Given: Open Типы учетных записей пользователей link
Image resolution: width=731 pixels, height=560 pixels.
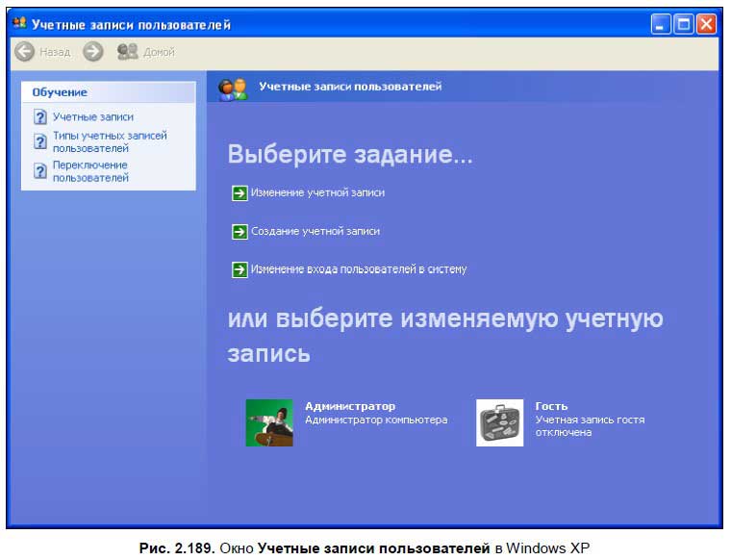Looking at the screenshot, I should point(110,141).
